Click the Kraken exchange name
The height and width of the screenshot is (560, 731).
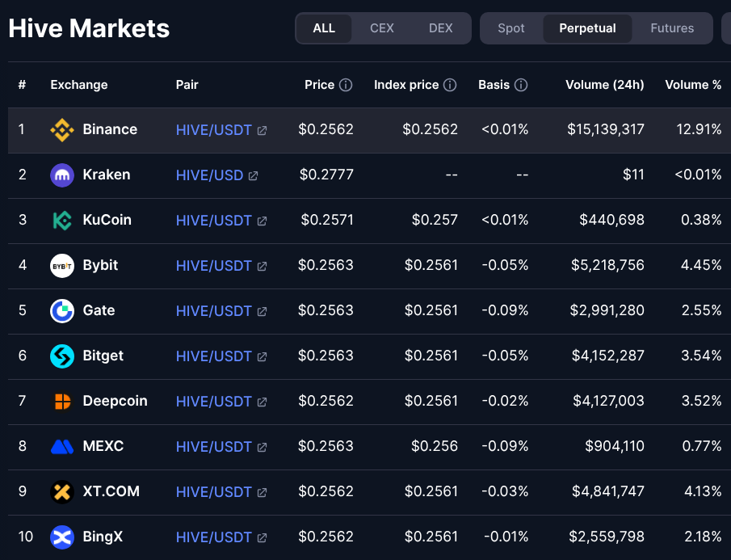(x=107, y=175)
